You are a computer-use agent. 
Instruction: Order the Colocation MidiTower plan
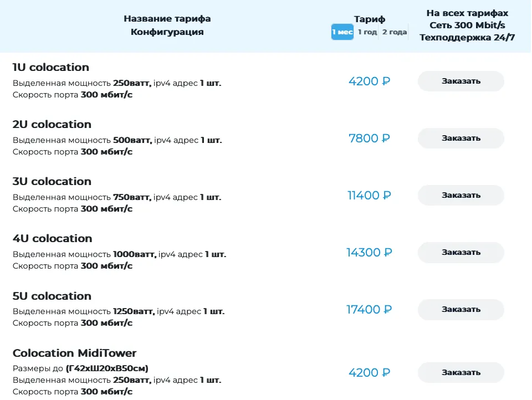[461, 372]
